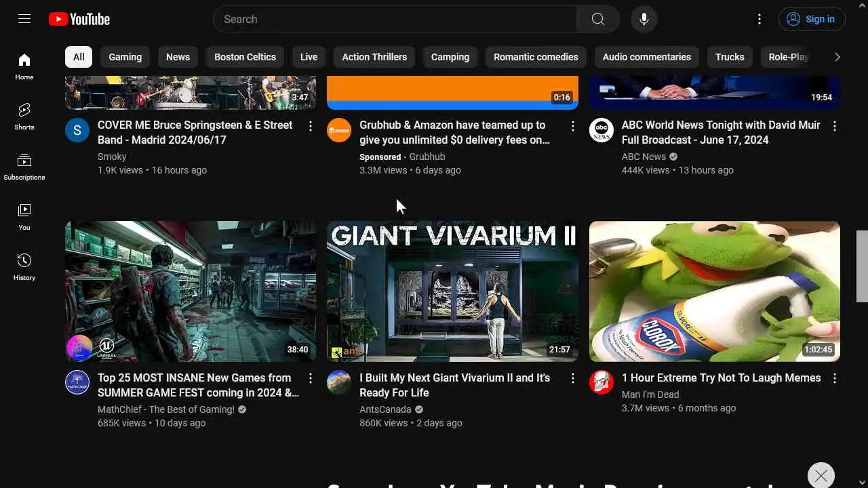
Task: Open Top 25 MOST INSANE New Games title
Action: 199,385
